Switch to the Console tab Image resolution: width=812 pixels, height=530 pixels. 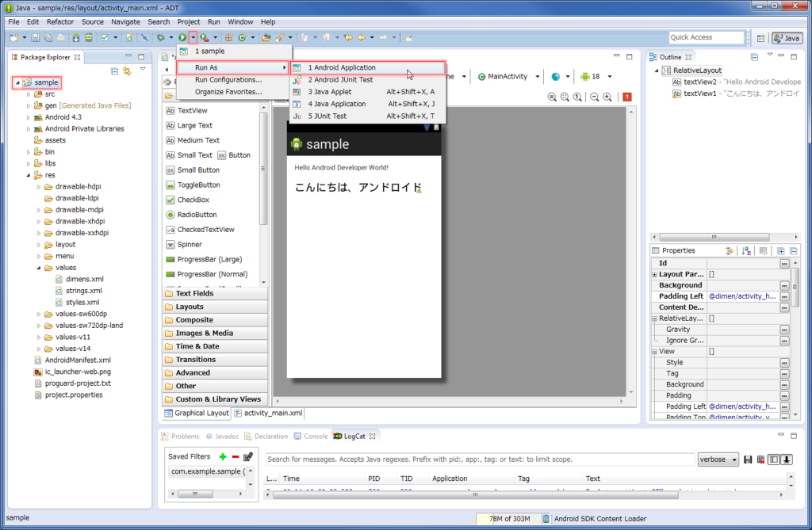[x=311, y=437]
